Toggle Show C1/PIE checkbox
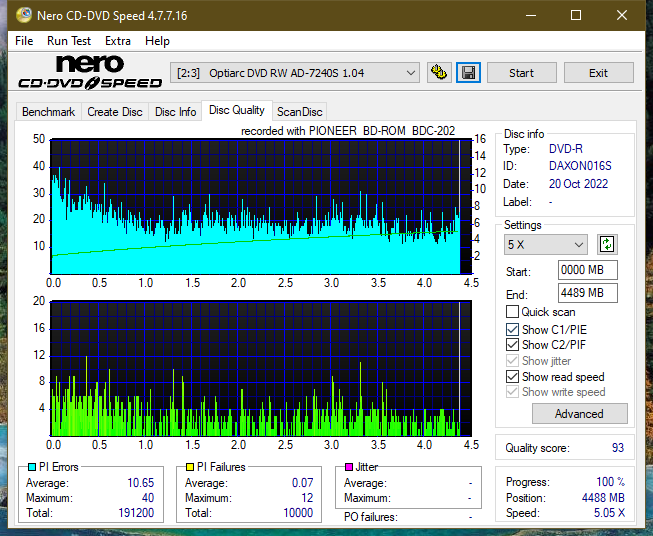This screenshot has width=653, height=536. point(512,329)
